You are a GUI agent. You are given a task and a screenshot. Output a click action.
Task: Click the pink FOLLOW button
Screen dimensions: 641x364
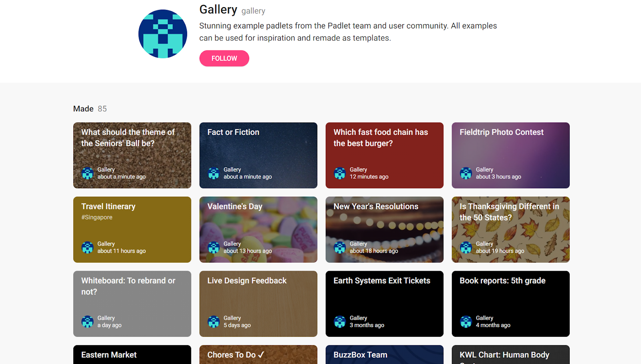(x=224, y=58)
